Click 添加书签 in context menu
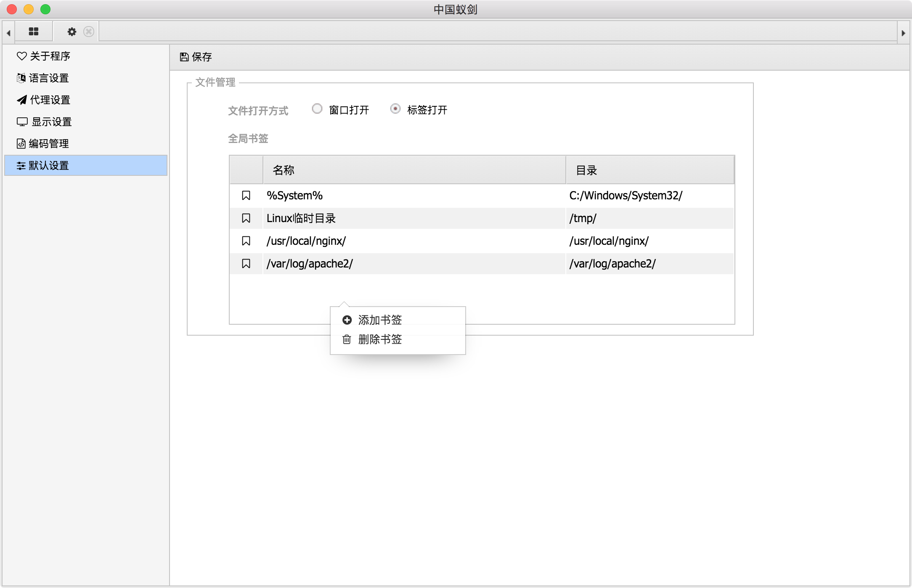The image size is (912, 588). [380, 320]
